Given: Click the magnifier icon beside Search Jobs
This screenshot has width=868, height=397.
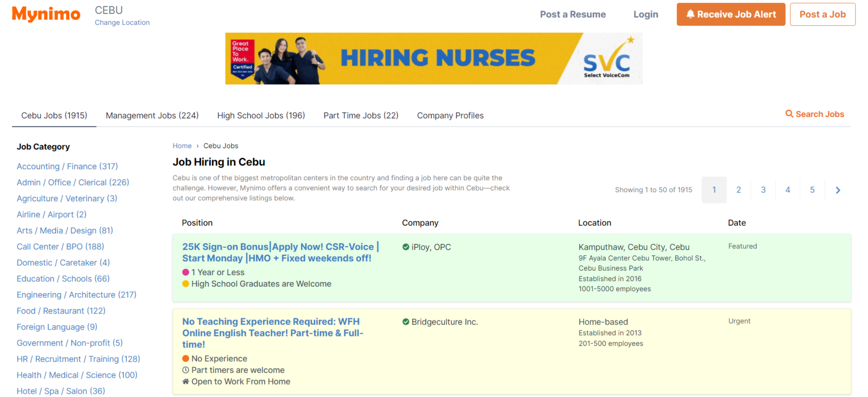Looking at the screenshot, I should (789, 114).
